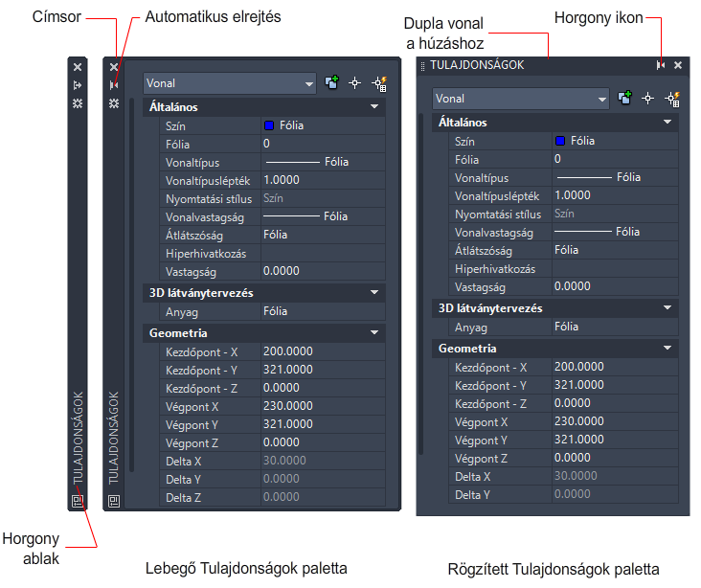The height and width of the screenshot is (588, 701).
Task: Close the collapsed palette strip
Action: (x=78, y=67)
